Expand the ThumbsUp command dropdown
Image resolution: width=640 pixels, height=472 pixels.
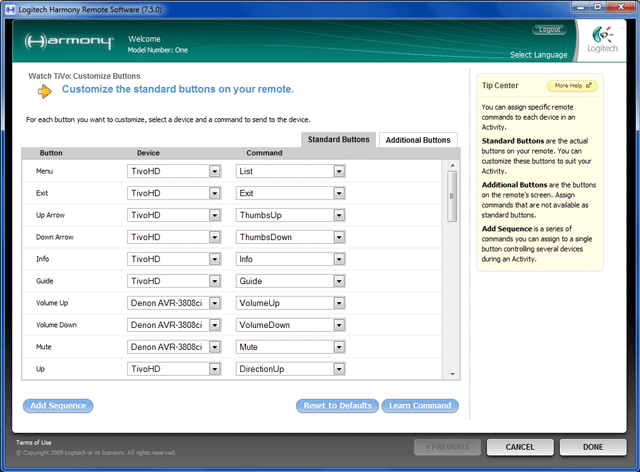pos(291,215)
